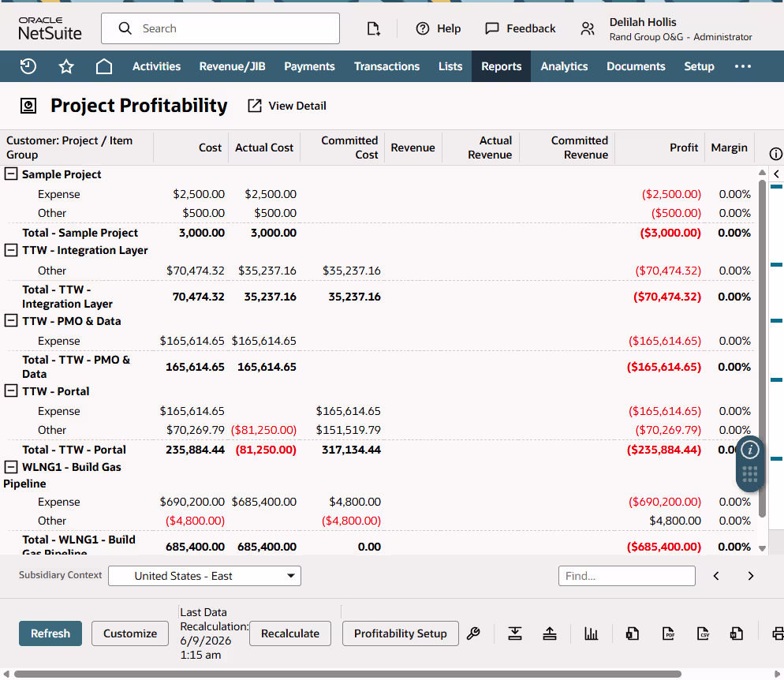The image size is (784, 680).
Task: Collapse the WLNG1 - Build Gas Pipeline group
Action: [x=11, y=467]
